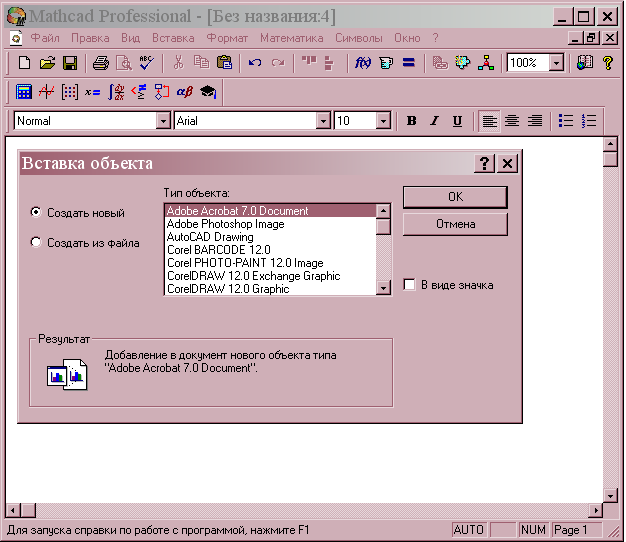The image size is (626, 542).
Task: Open the Вставка menu
Action: point(173,38)
